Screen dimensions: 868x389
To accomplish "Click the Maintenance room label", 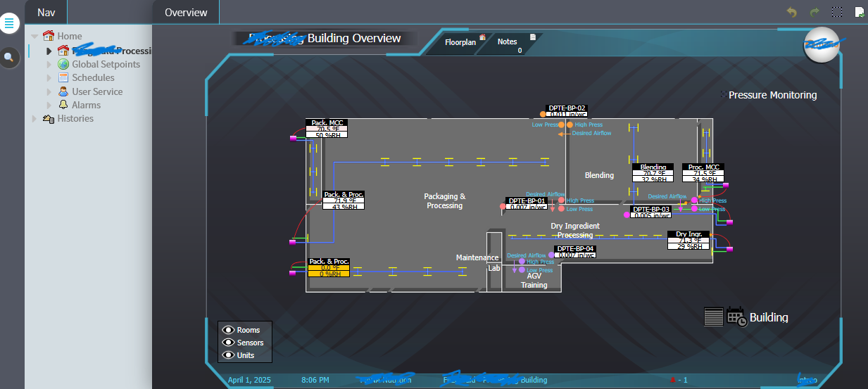I will click(x=477, y=257).
